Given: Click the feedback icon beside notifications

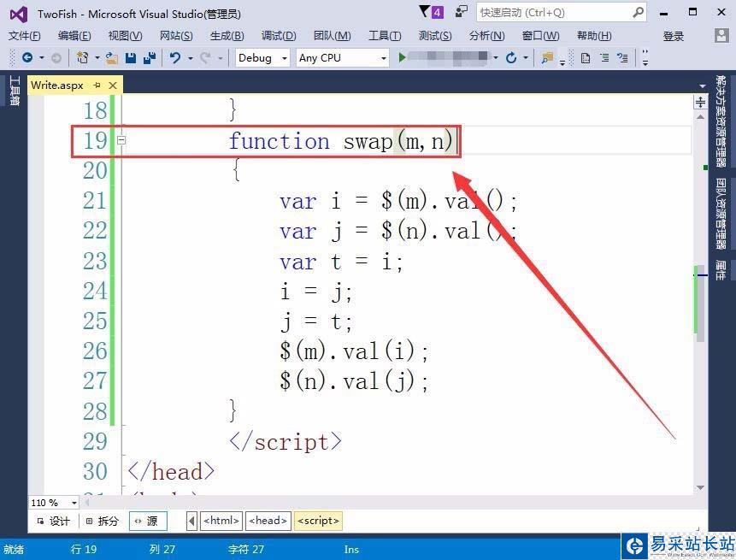Looking at the screenshot, I should click(462, 11).
